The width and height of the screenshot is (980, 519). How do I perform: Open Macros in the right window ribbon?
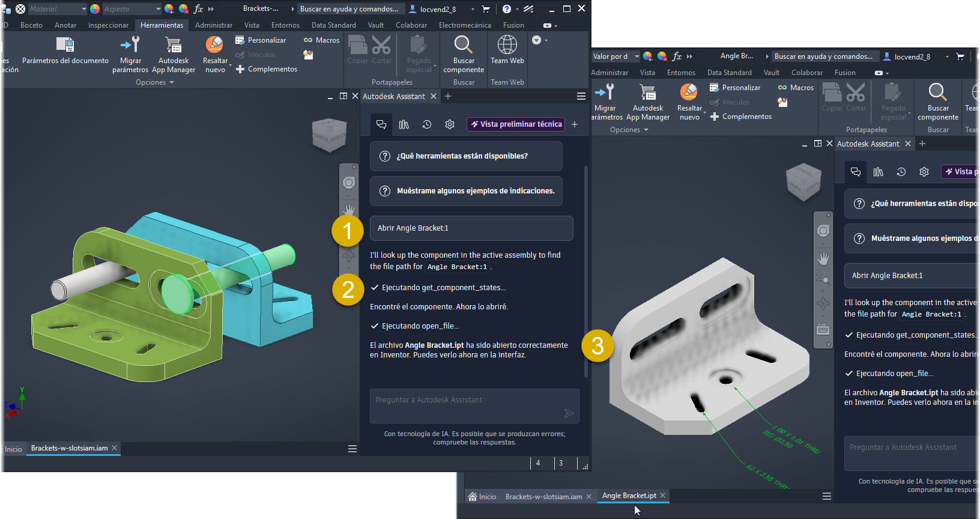click(x=796, y=88)
